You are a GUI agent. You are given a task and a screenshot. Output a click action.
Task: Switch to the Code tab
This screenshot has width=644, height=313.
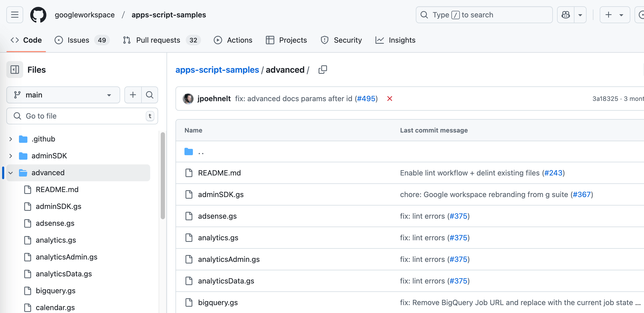(26, 40)
